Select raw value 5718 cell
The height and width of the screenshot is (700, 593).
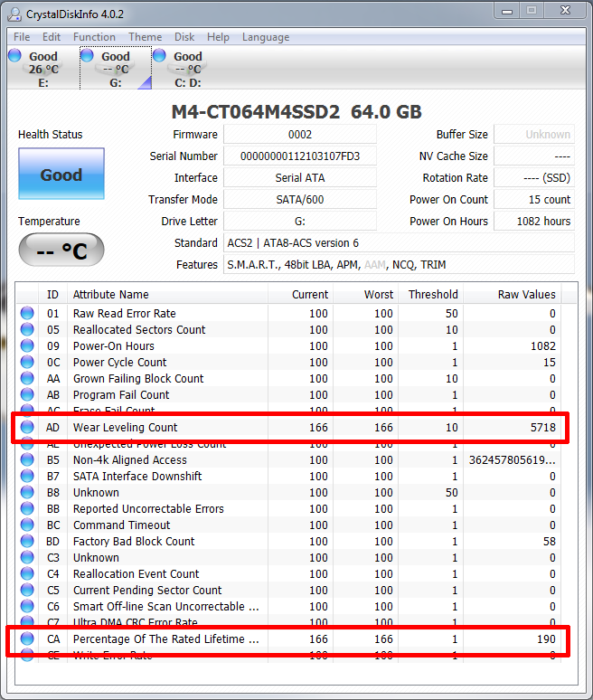tap(543, 427)
